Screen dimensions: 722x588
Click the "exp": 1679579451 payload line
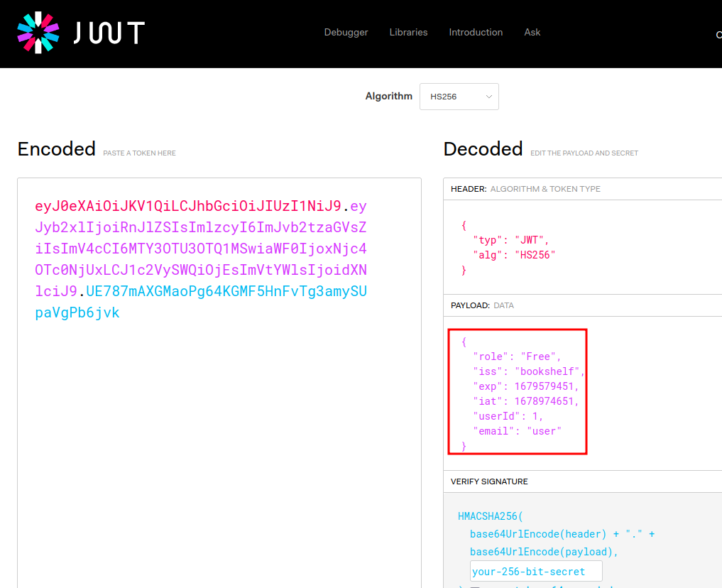pos(525,386)
